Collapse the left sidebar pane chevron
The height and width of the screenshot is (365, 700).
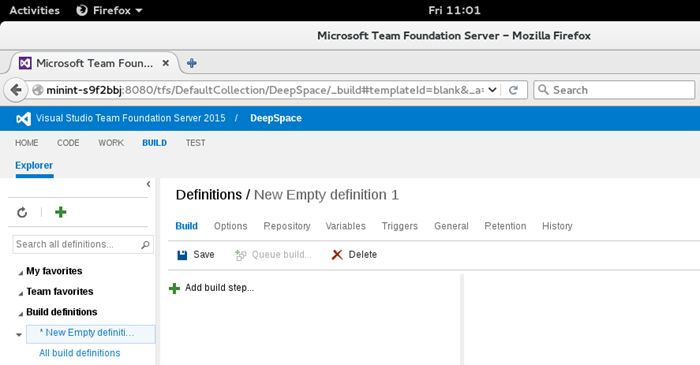(148, 184)
